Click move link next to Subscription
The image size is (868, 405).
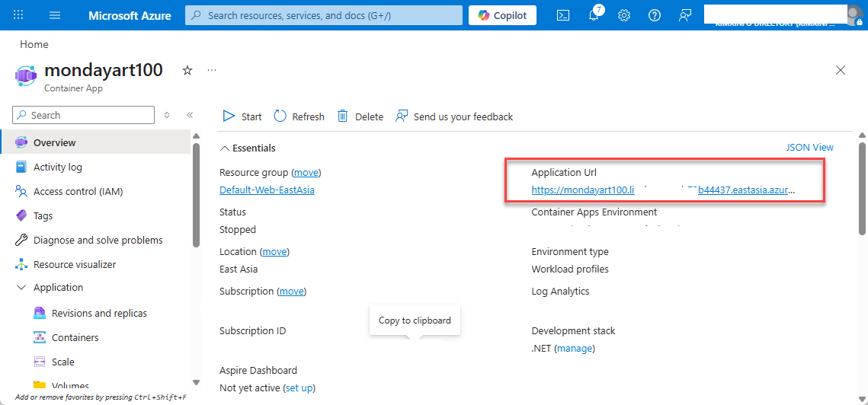click(291, 291)
